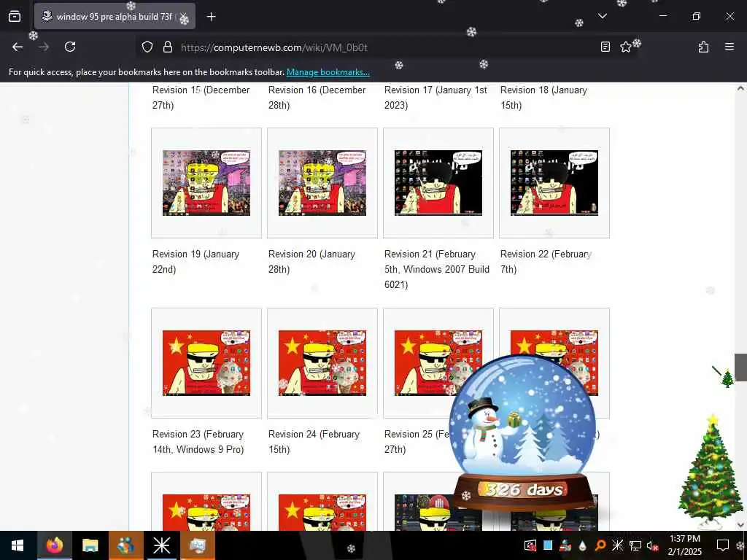
Task: View site security padlock info
Action: coord(167,47)
